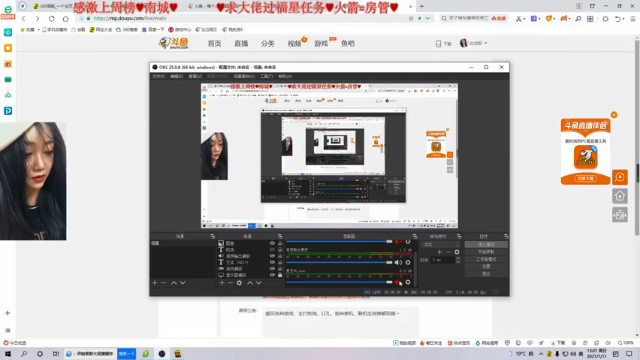Open OBS 设置 button

pos(486,267)
